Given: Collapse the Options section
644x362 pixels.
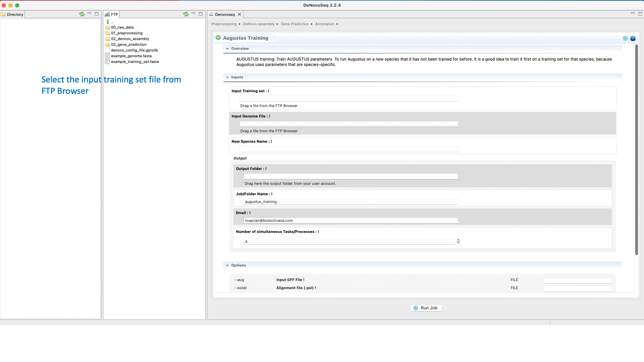Looking at the screenshot, I should [x=227, y=265].
